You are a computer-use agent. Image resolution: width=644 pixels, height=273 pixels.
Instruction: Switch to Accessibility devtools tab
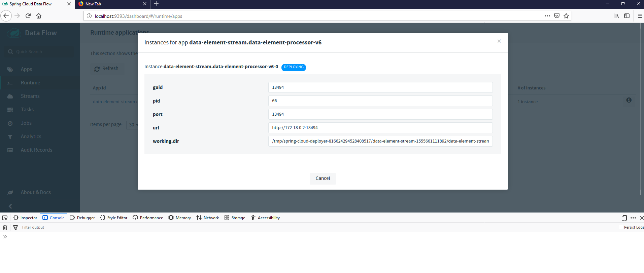click(x=265, y=218)
